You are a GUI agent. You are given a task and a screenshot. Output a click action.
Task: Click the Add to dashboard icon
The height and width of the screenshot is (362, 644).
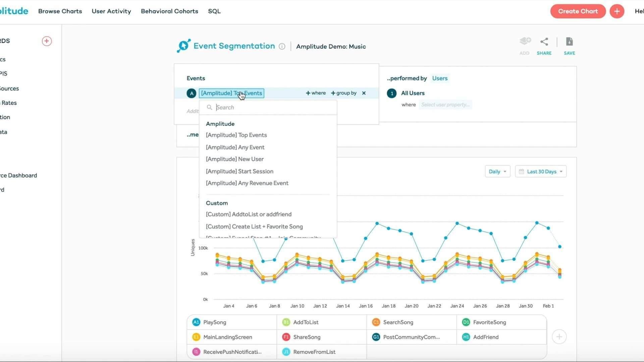pyautogui.click(x=525, y=42)
